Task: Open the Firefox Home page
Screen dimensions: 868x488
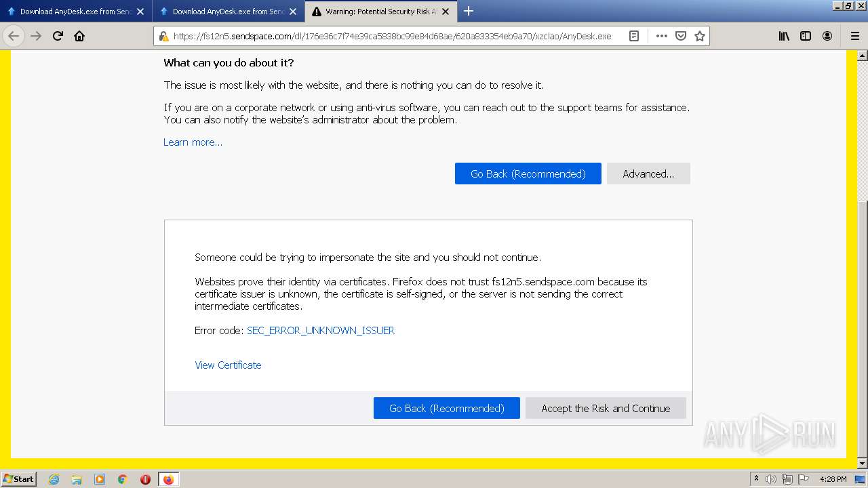Action: (x=79, y=36)
